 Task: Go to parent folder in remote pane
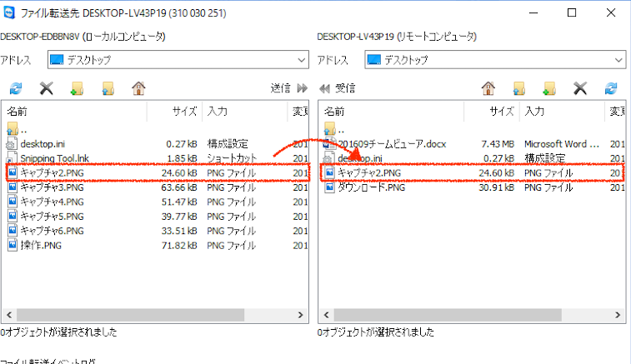point(519,87)
